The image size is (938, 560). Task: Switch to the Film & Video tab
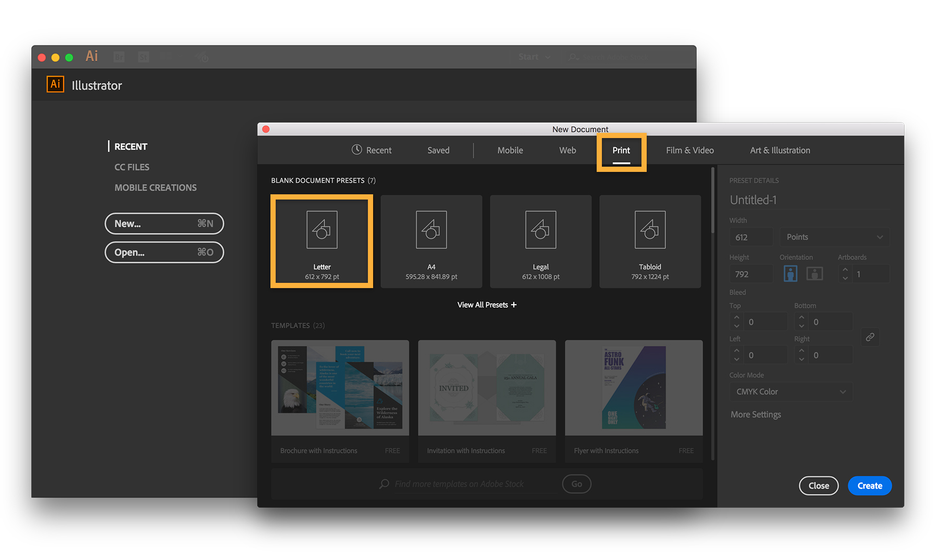point(690,150)
